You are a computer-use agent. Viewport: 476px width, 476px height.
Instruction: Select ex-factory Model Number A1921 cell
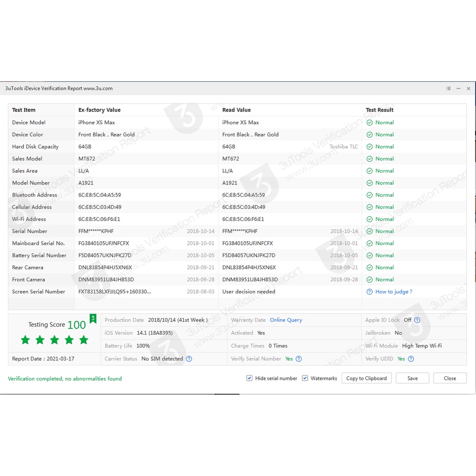pyautogui.click(x=86, y=183)
